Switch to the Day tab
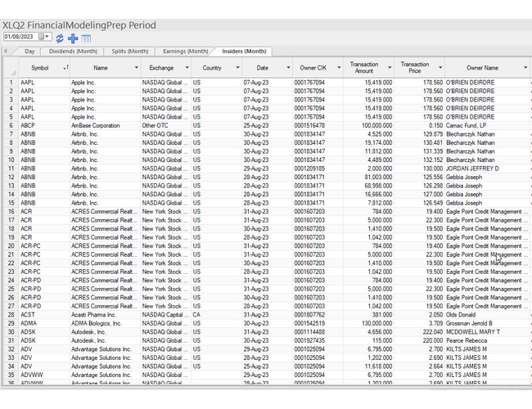 click(x=29, y=52)
